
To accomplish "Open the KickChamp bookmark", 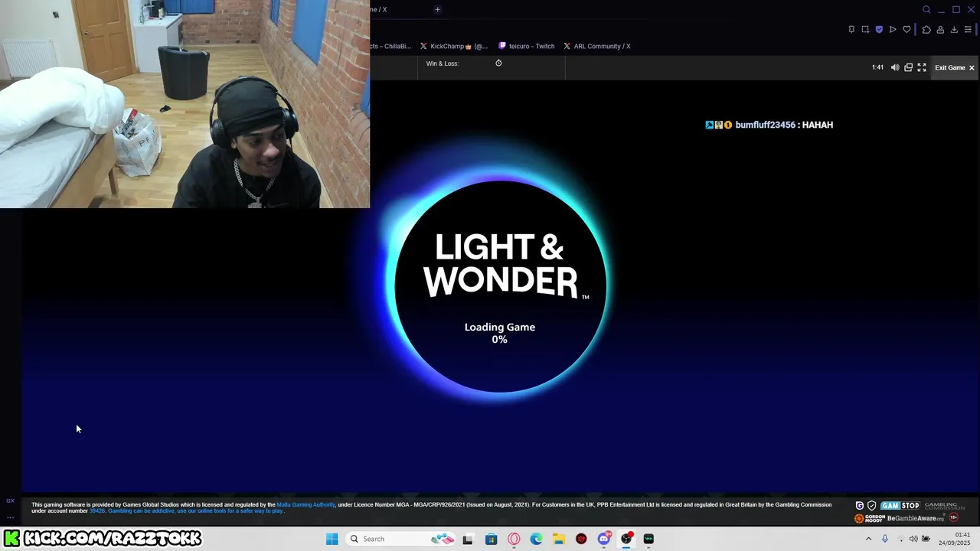I will (x=453, y=46).
